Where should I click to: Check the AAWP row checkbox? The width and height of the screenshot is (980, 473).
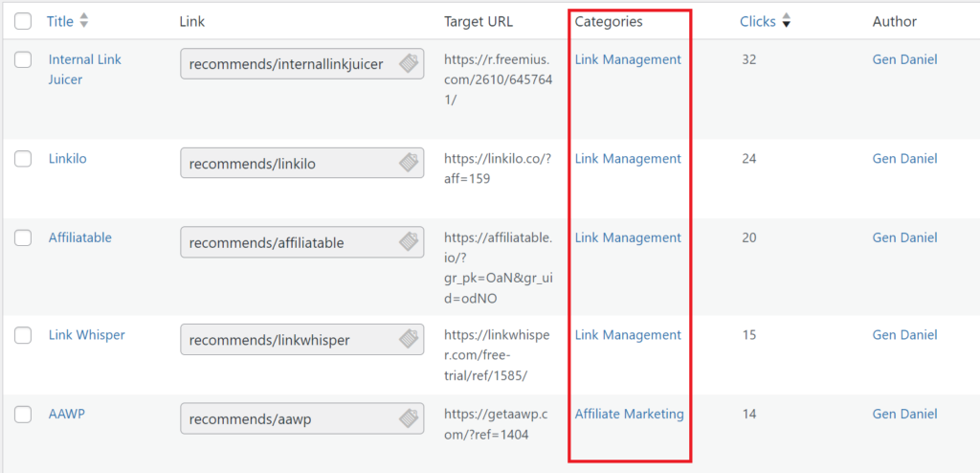click(x=23, y=415)
